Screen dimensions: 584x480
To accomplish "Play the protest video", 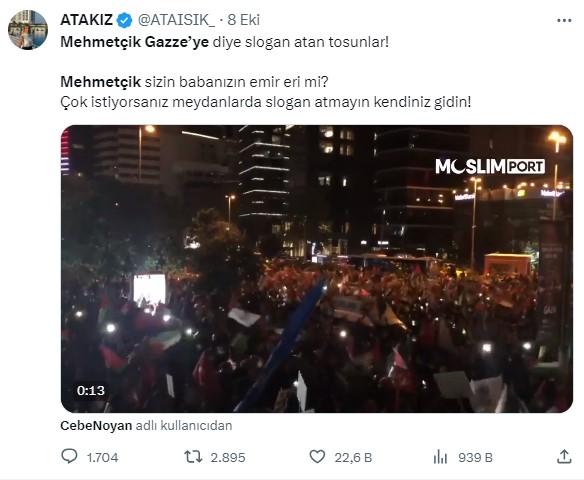I will click(x=317, y=269).
